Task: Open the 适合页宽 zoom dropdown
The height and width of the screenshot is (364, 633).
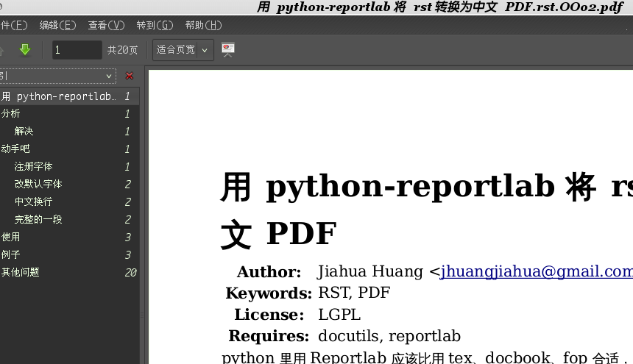Action: [183, 50]
